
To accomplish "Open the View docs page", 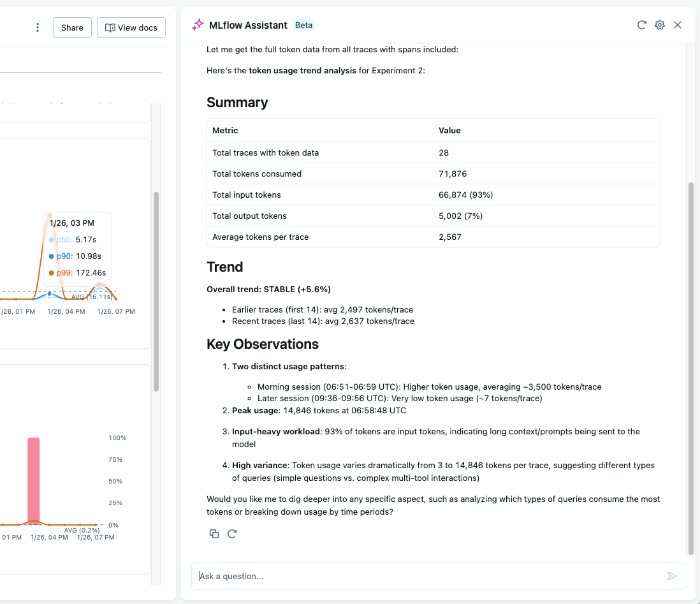I will click(131, 27).
